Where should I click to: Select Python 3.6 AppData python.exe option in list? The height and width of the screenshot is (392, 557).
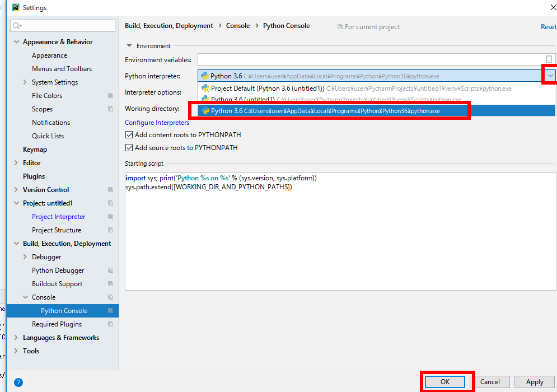(x=377, y=111)
